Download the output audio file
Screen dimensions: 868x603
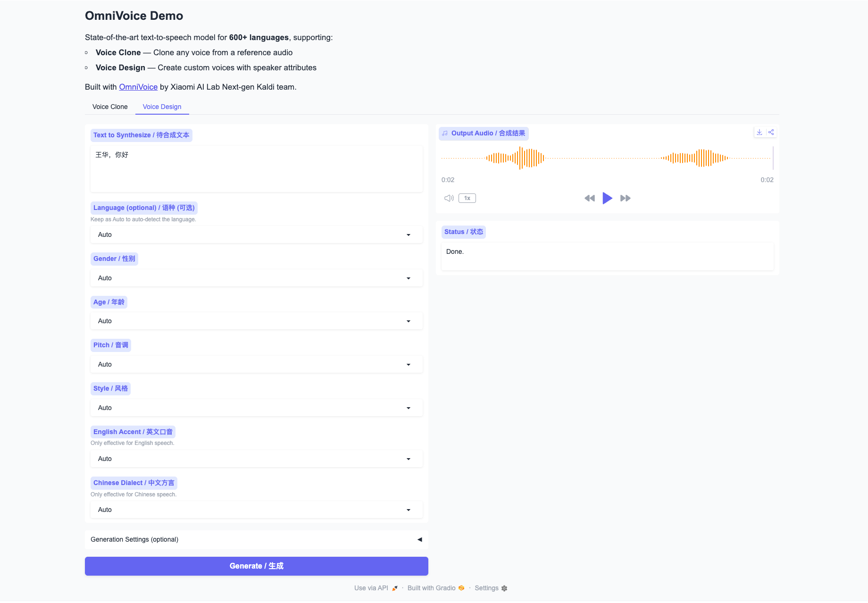(759, 133)
